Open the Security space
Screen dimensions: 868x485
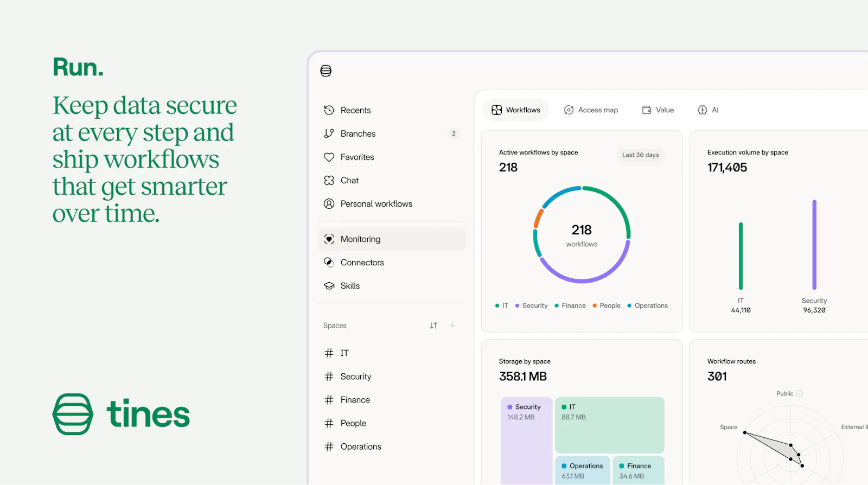pos(391,376)
